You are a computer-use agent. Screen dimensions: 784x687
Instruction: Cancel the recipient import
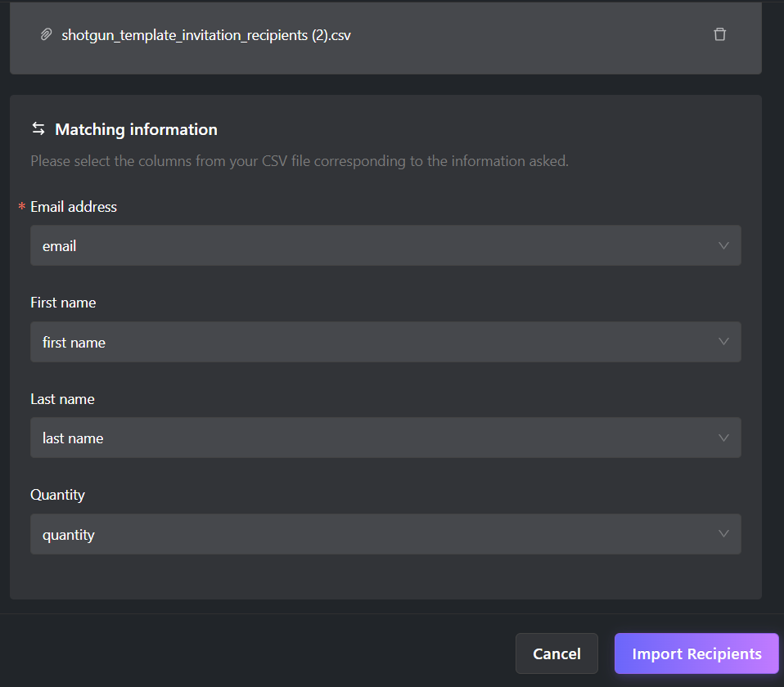pyautogui.click(x=556, y=653)
